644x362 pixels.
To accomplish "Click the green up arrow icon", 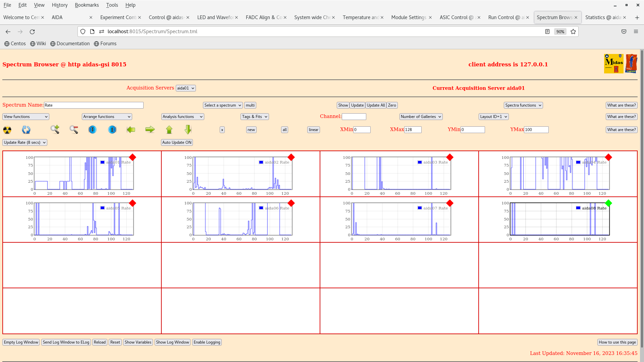I will click(169, 130).
